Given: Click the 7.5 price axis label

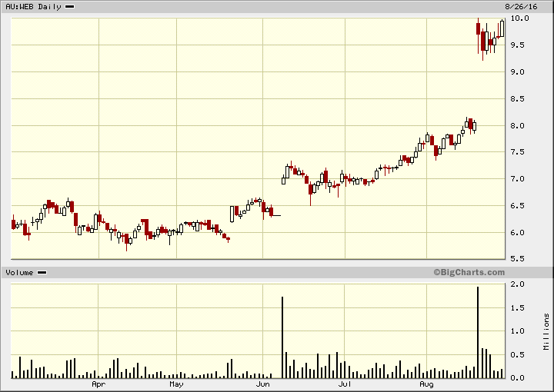Looking at the screenshot, I should pos(519,152).
